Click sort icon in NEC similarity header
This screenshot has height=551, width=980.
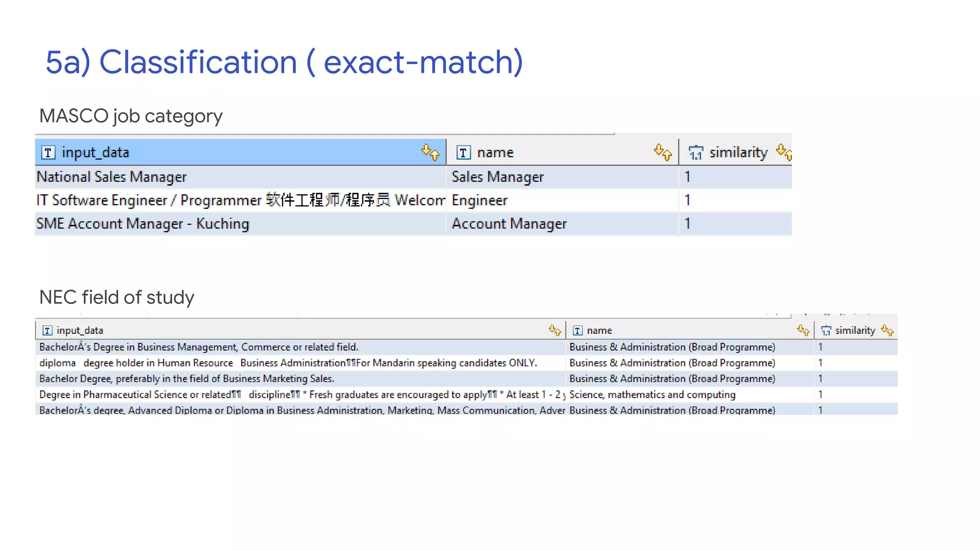pos(887,330)
